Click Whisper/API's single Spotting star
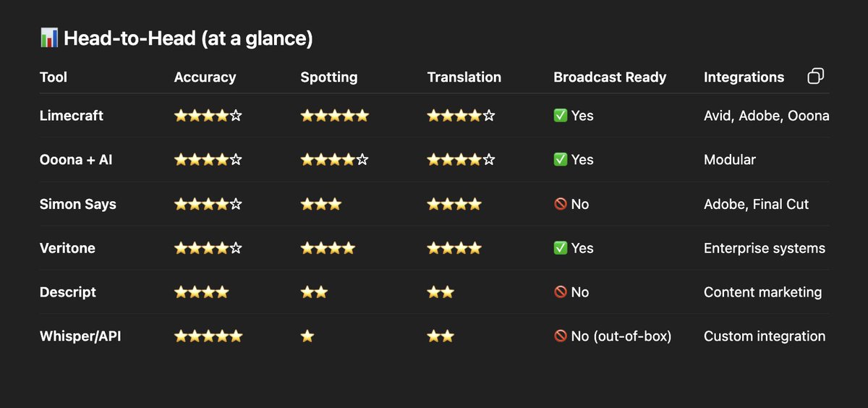The height and width of the screenshot is (408, 868). pyautogui.click(x=307, y=336)
